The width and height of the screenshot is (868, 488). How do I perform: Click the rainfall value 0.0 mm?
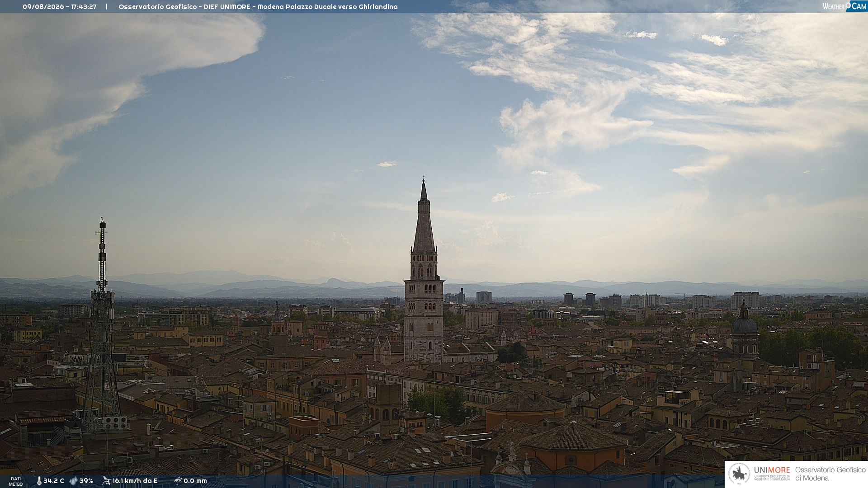click(195, 481)
